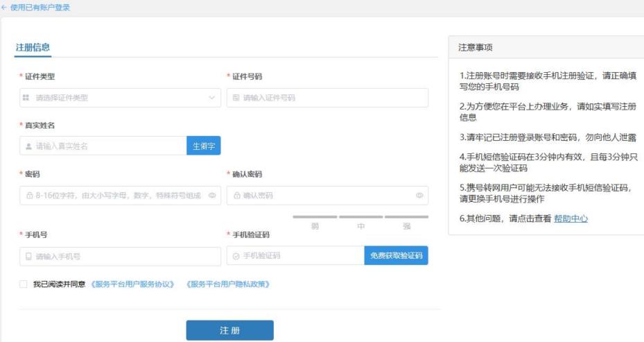Click the 注意事项 panel header
The width and height of the screenshot is (644, 342).
[x=546, y=47]
